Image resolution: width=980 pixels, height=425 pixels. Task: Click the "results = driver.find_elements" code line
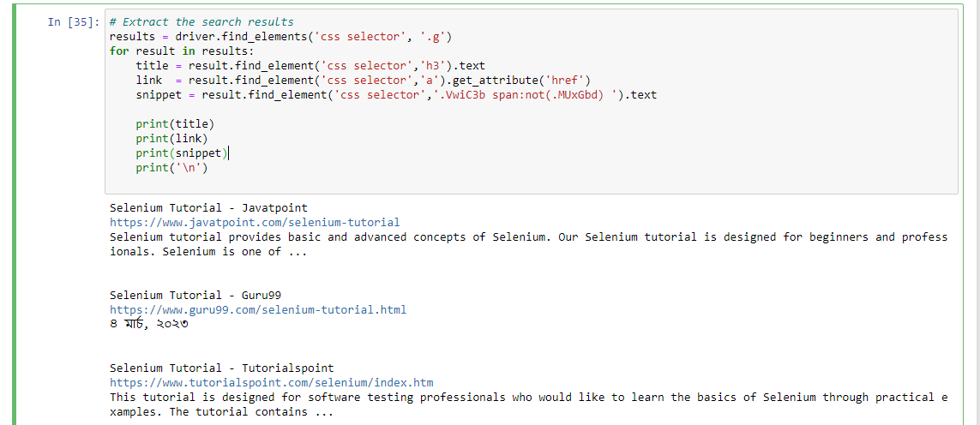click(x=280, y=37)
